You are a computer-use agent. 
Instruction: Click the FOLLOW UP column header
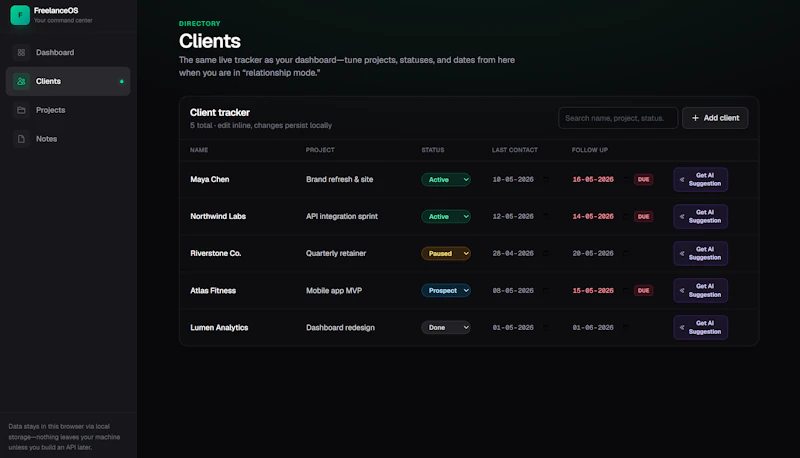tap(589, 150)
